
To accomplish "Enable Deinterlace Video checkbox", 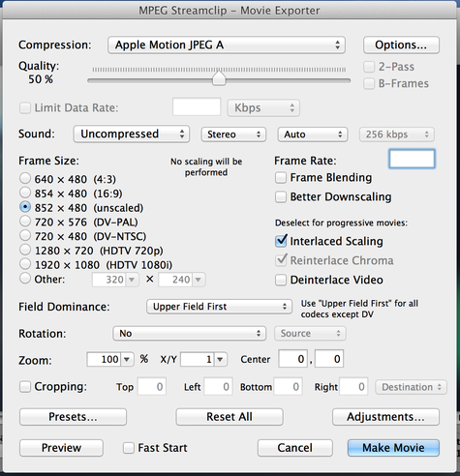I will coord(281,280).
